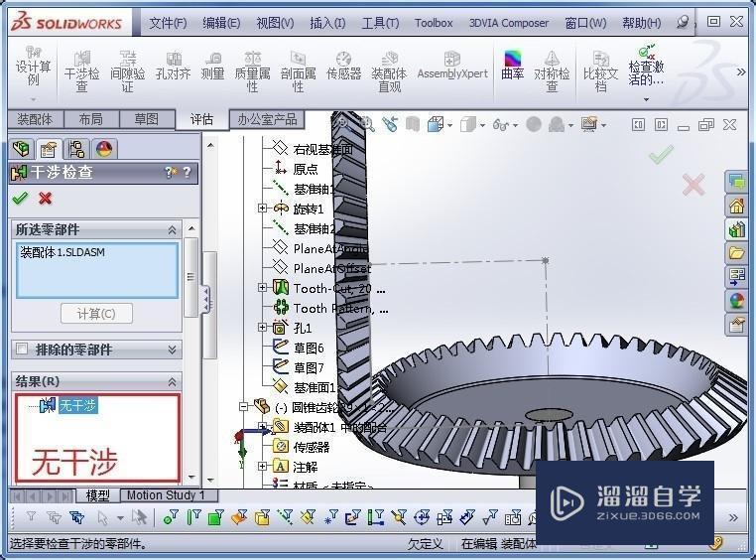Switch to DisplayManager appearance tab icon

pyautogui.click(x=103, y=149)
